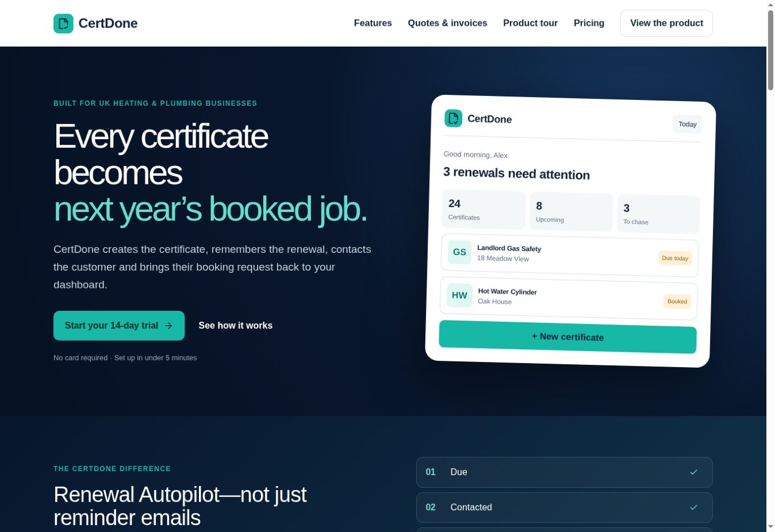Select the 3 To chase stat tile

pyautogui.click(x=658, y=215)
